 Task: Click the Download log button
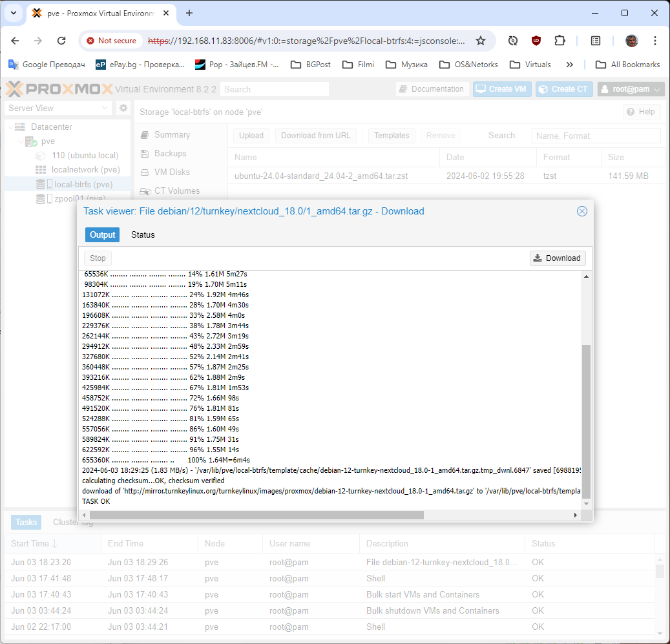coord(558,258)
